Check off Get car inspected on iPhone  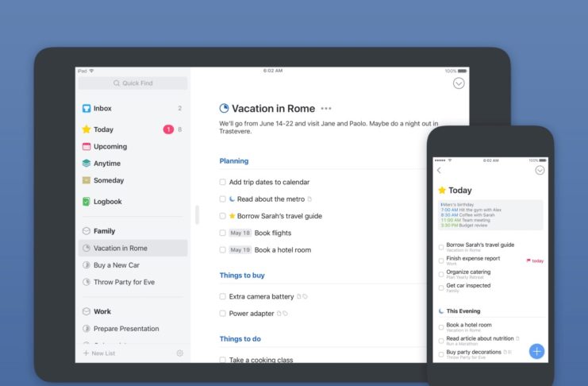(x=441, y=288)
